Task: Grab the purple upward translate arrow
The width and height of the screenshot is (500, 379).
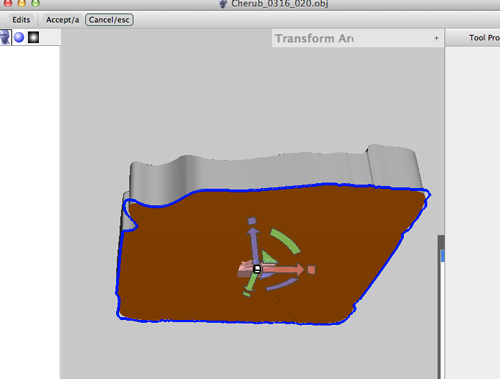Action: [254, 244]
